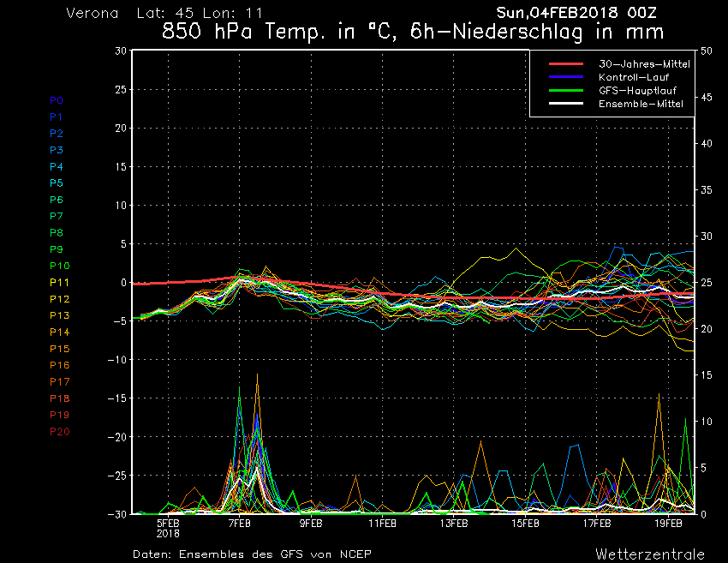Click the P15 ensemble member label
The height and width of the screenshot is (563, 728).
(x=59, y=349)
